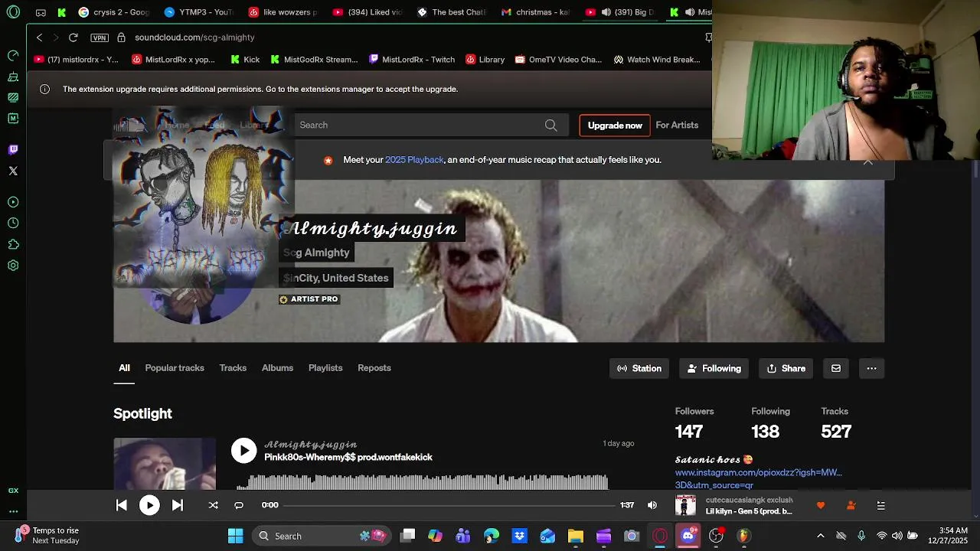The height and width of the screenshot is (551, 980).
Task: Click the Upgrade now button
Action: [615, 125]
